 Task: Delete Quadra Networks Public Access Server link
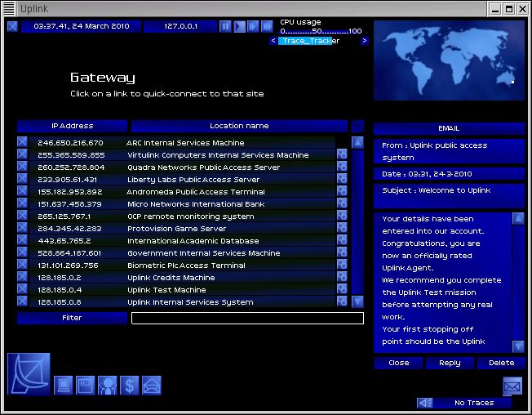click(22, 166)
